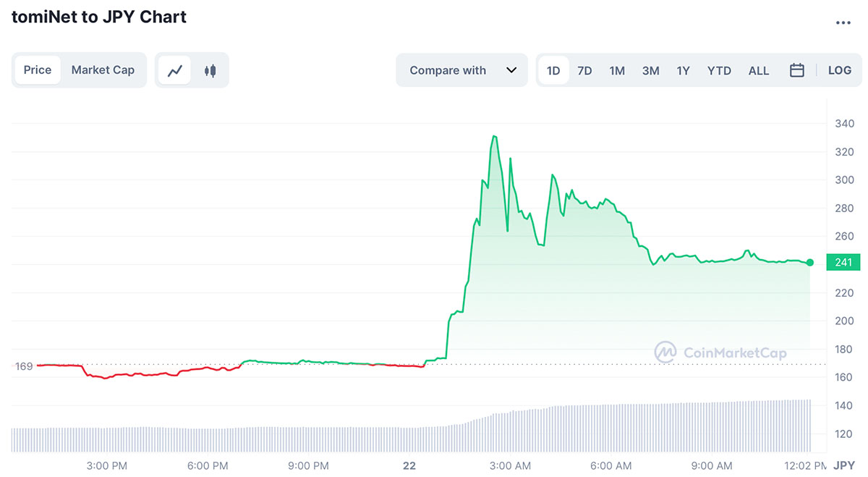Select the YTD time range
Screen dimensions: 868x477
tap(719, 70)
